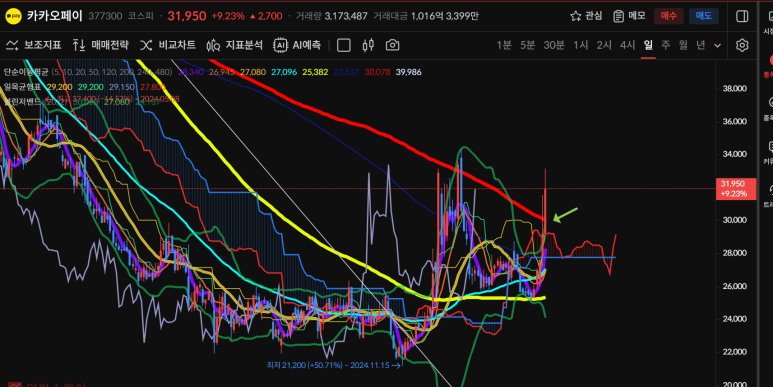Switch to 2시 timeframe
Image resolution: width=773 pixels, height=387 pixels.
[x=604, y=45]
